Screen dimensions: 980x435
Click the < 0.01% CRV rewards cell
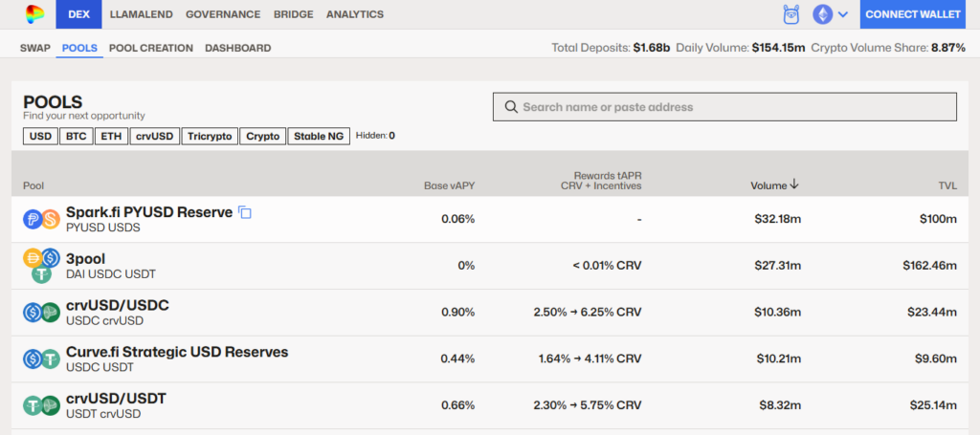coord(607,265)
